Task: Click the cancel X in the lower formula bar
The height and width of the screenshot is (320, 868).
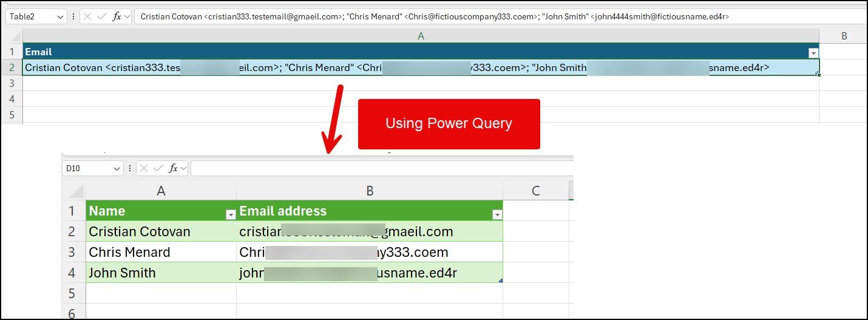Action: (x=144, y=168)
